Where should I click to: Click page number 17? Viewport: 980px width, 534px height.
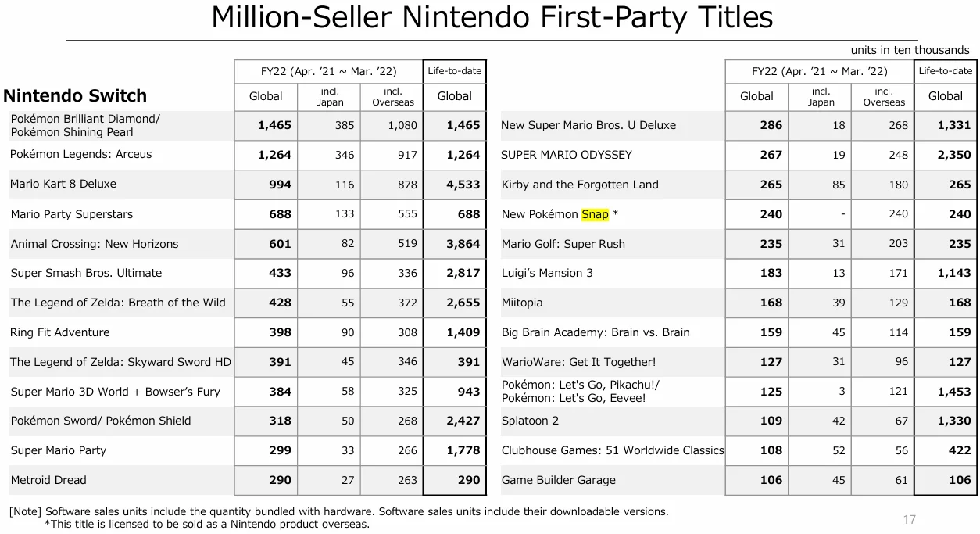(909, 519)
